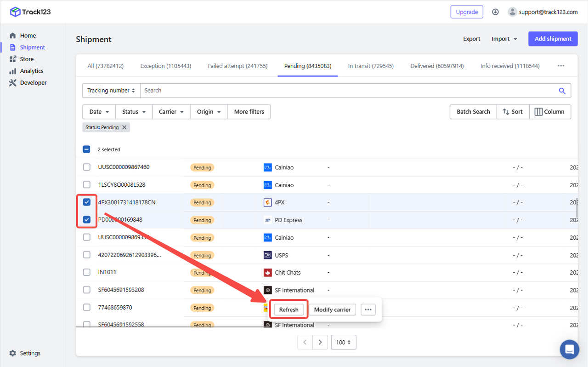Expand the Date filter dropdown
Viewport: 588px width, 367px height.
tap(99, 112)
